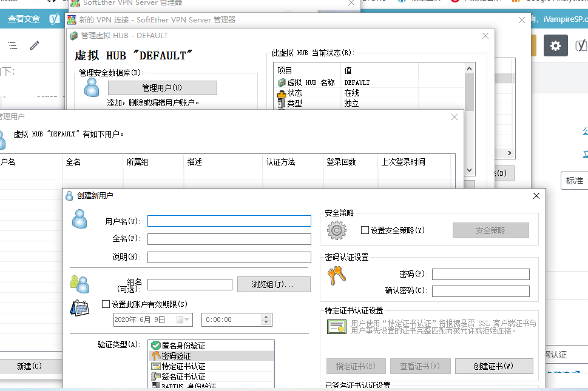
Task: Click the Manage Users (U) button
Action: (x=163, y=88)
